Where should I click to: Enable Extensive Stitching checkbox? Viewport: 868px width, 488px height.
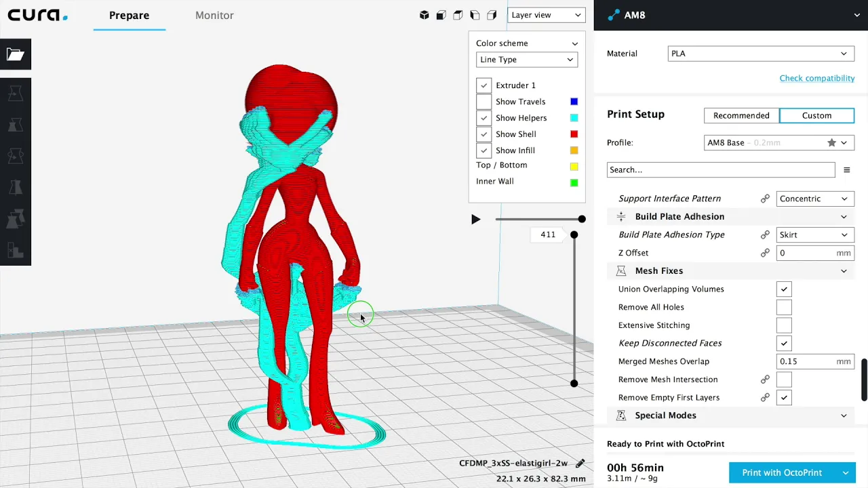coord(784,325)
